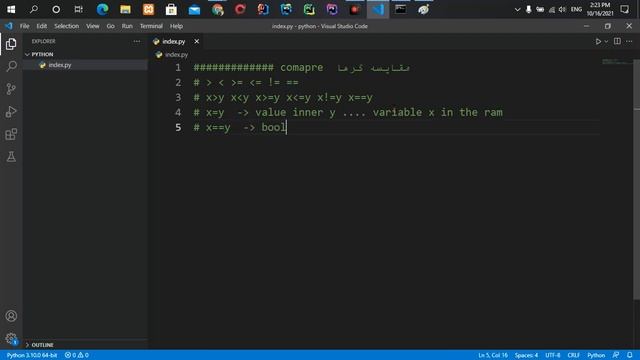The image size is (640, 360).
Task: Open the Testing flask view
Action: click(11, 157)
